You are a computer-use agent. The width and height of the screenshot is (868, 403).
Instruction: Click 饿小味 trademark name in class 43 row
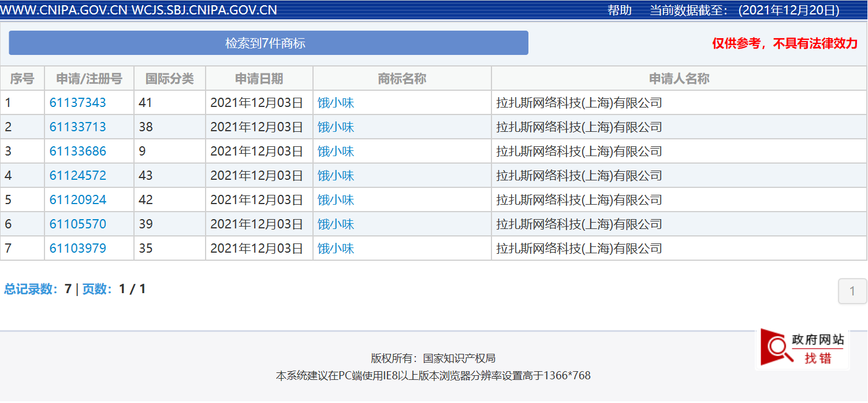[336, 176]
